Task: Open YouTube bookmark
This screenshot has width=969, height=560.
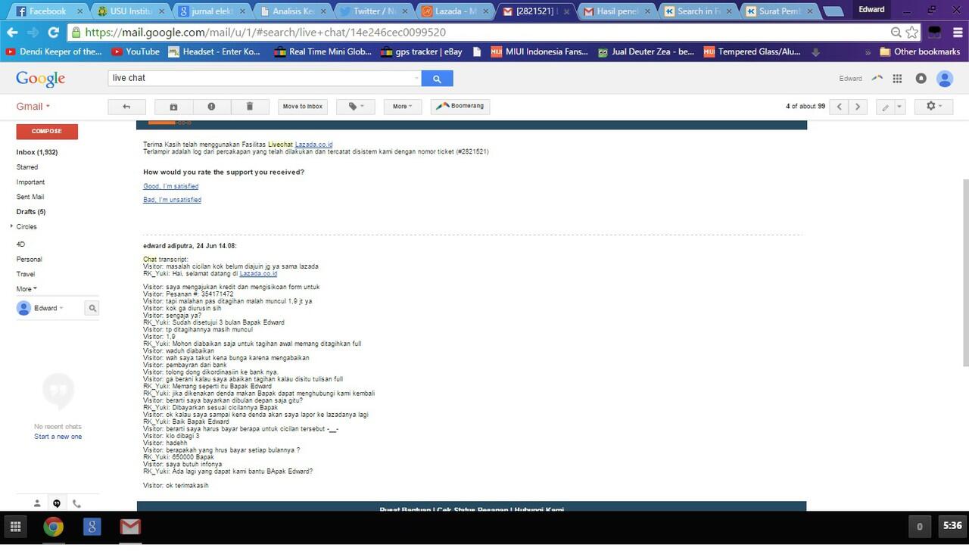Action: tap(136, 51)
